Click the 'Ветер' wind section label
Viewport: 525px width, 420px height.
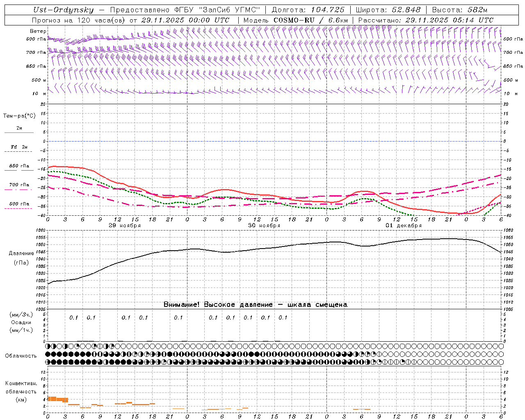click(38, 31)
